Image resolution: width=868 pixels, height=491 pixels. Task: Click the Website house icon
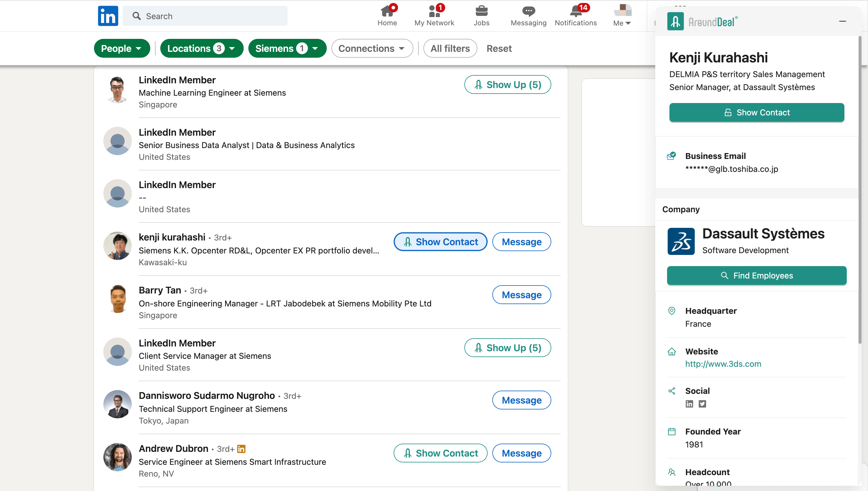click(x=671, y=351)
